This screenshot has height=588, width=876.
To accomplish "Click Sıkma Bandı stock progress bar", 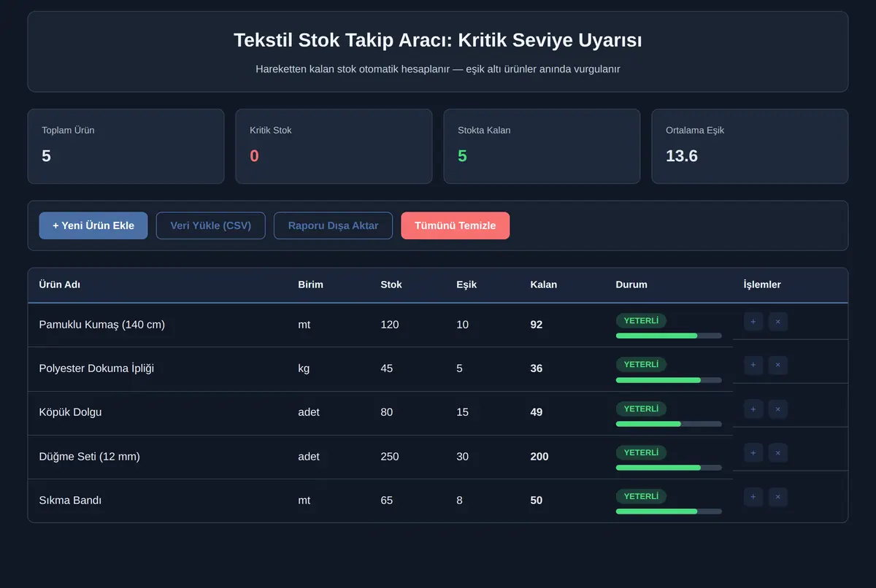I will point(669,511).
